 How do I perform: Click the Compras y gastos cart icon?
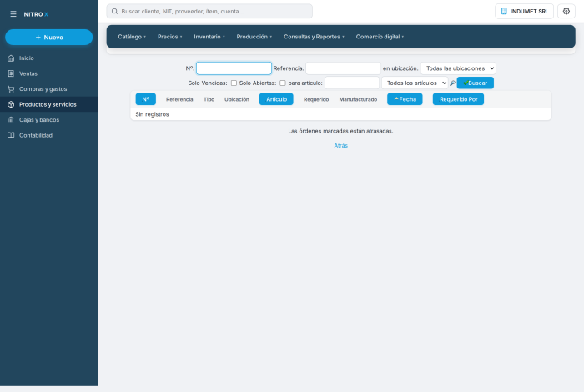coord(11,89)
